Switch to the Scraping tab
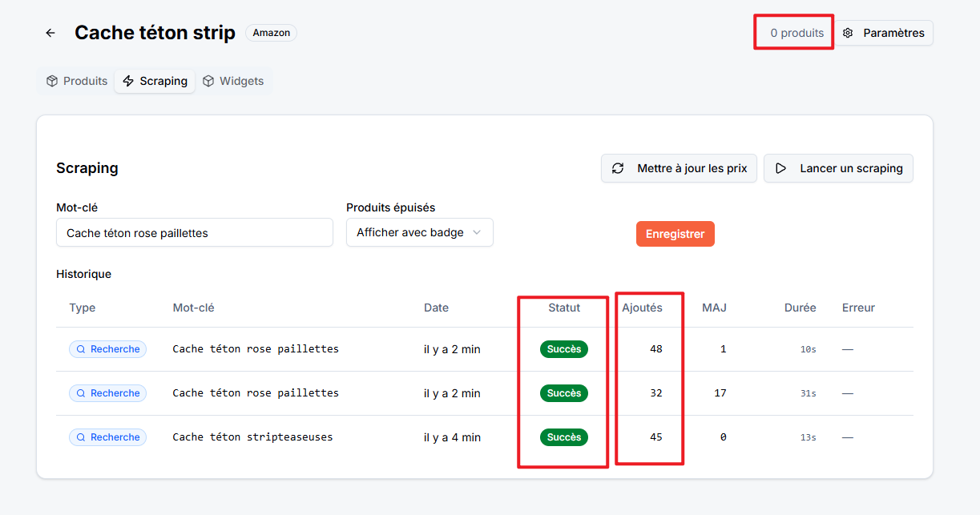Image resolution: width=980 pixels, height=515 pixels. tap(155, 81)
